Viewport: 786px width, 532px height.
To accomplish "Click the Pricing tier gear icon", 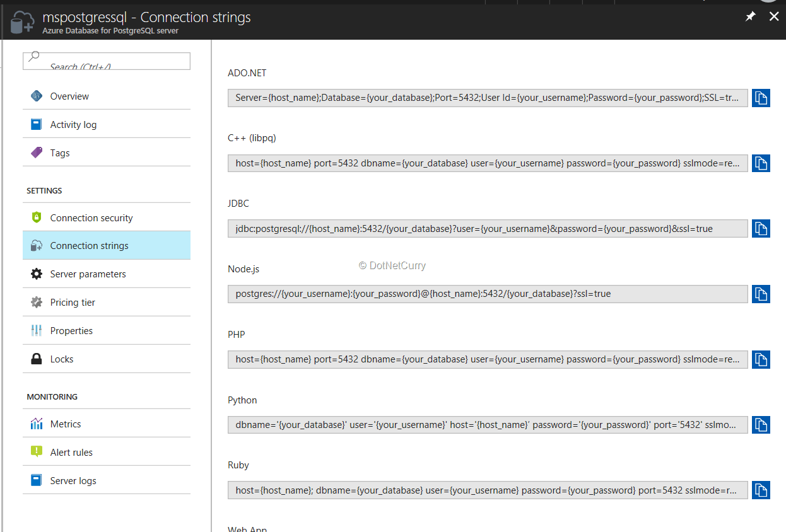I will [x=37, y=302].
